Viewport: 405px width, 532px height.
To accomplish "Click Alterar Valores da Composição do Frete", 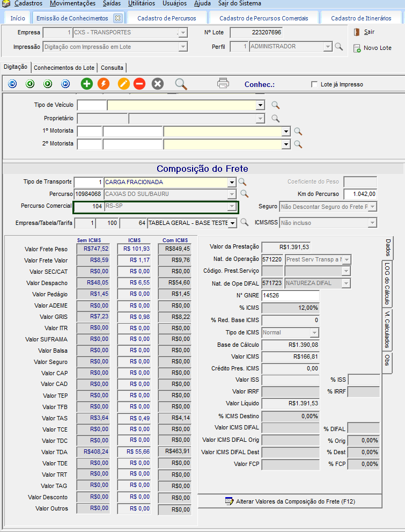I will click(x=290, y=501).
